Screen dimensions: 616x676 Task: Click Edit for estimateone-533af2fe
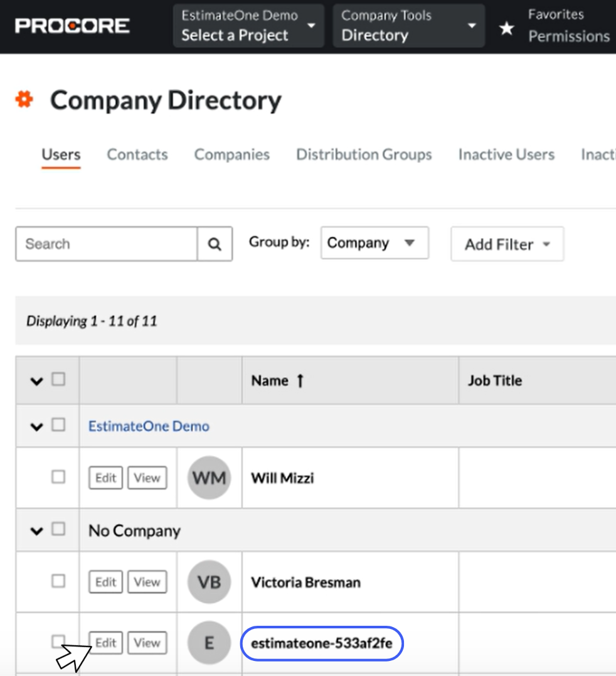[x=105, y=643]
